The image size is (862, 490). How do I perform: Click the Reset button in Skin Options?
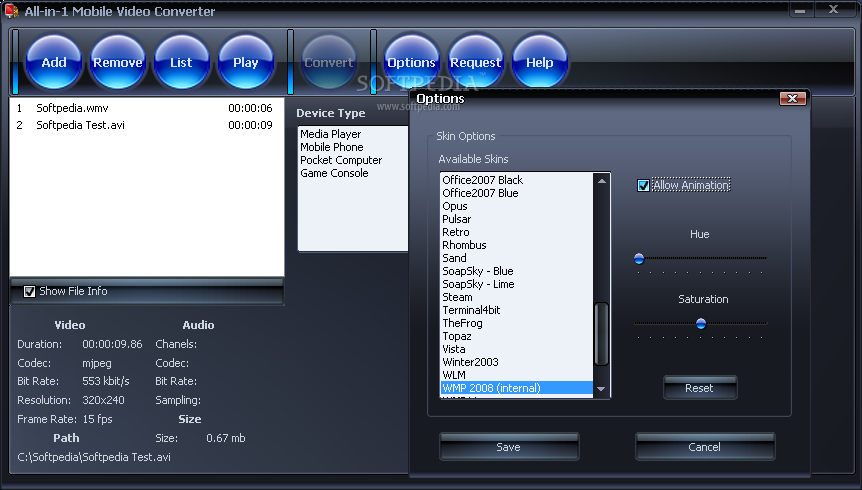699,388
